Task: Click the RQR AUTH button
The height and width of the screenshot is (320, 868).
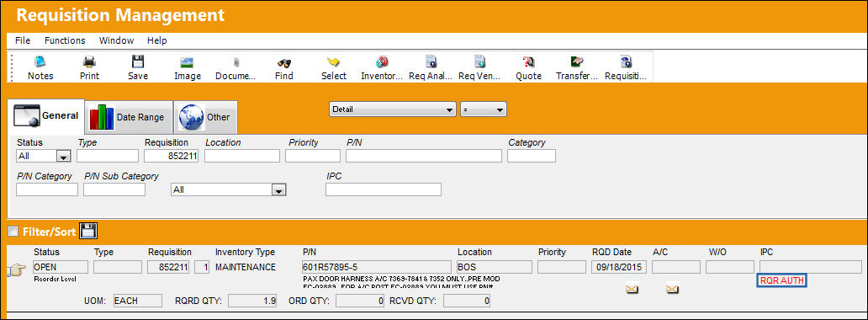Action: click(781, 280)
